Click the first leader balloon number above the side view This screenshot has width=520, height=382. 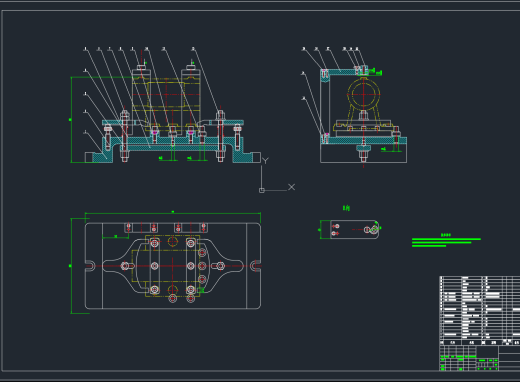[303, 49]
